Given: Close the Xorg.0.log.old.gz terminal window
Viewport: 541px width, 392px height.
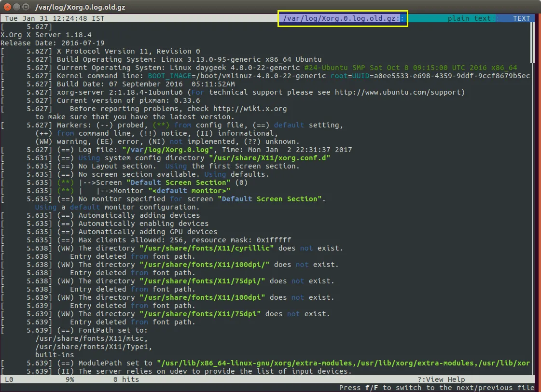Looking at the screenshot, I should tap(7, 7).
